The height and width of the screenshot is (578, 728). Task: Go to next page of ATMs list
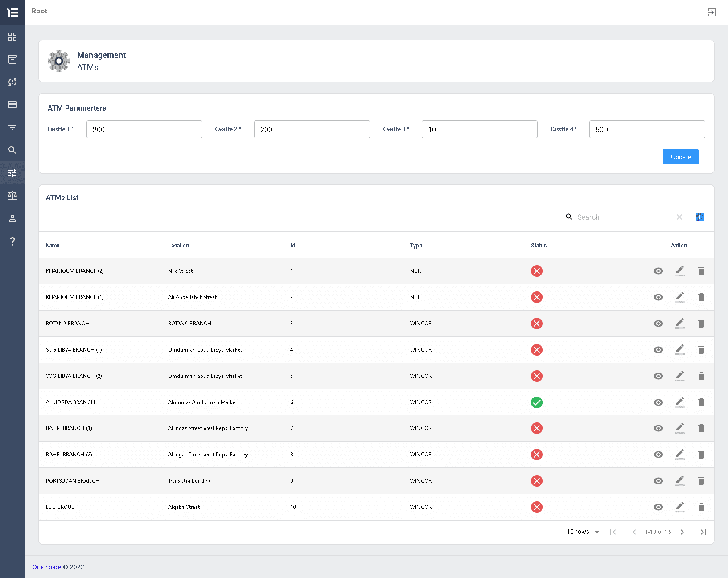682,532
